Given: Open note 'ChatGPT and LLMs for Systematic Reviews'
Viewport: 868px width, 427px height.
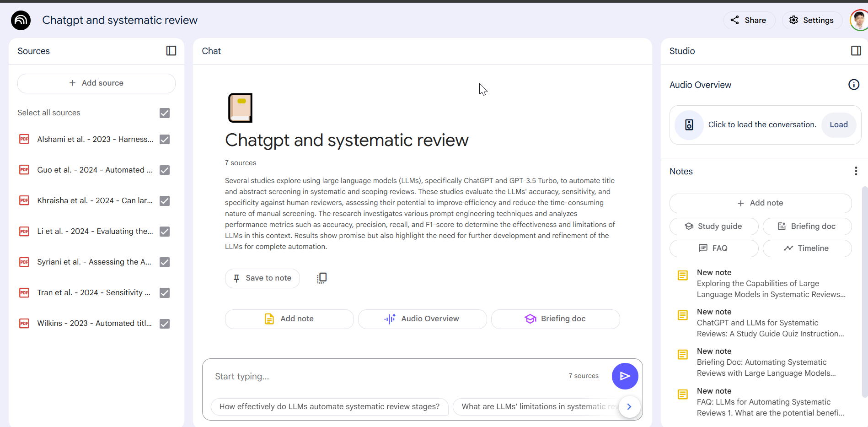Looking at the screenshot, I should point(770,323).
